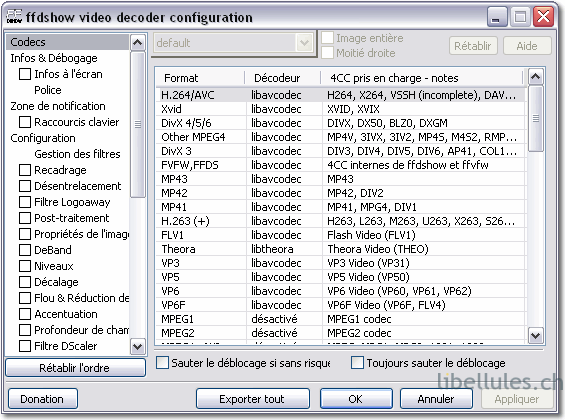The width and height of the screenshot is (565, 420).
Task: Select the Xvid row in the codec list
Action: [341, 109]
